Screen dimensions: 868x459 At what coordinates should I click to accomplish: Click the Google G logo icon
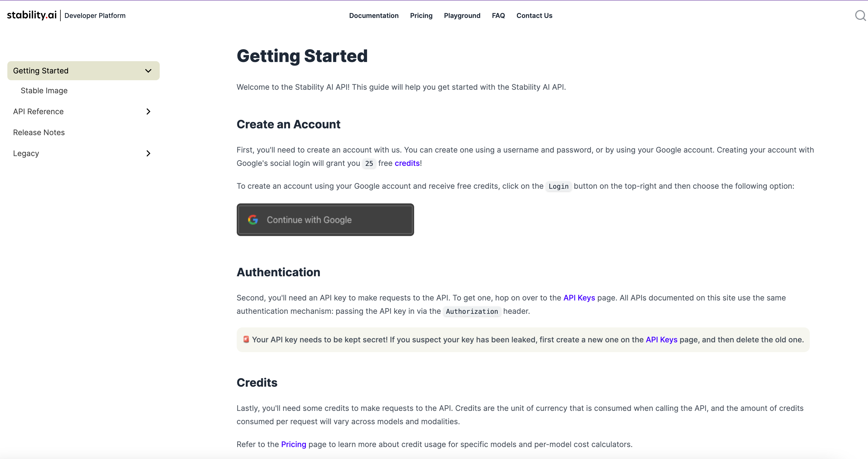tap(253, 220)
